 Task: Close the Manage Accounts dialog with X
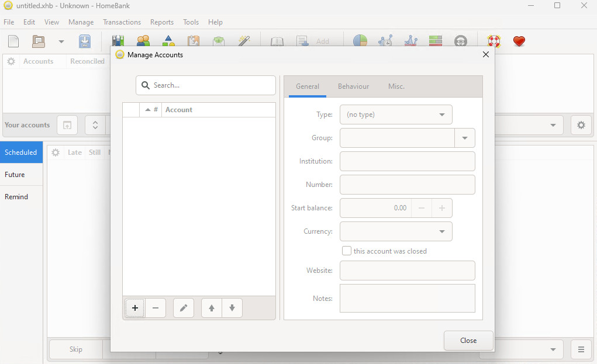coord(486,54)
